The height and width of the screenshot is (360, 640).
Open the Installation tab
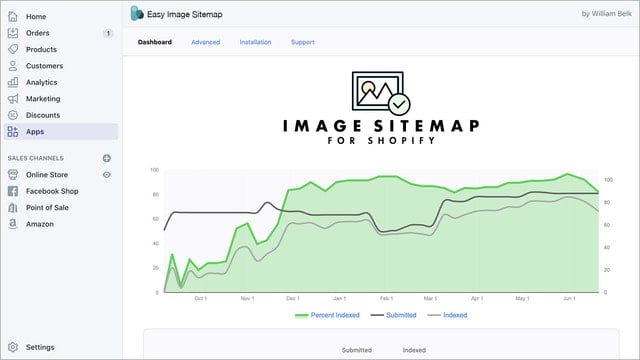256,42
